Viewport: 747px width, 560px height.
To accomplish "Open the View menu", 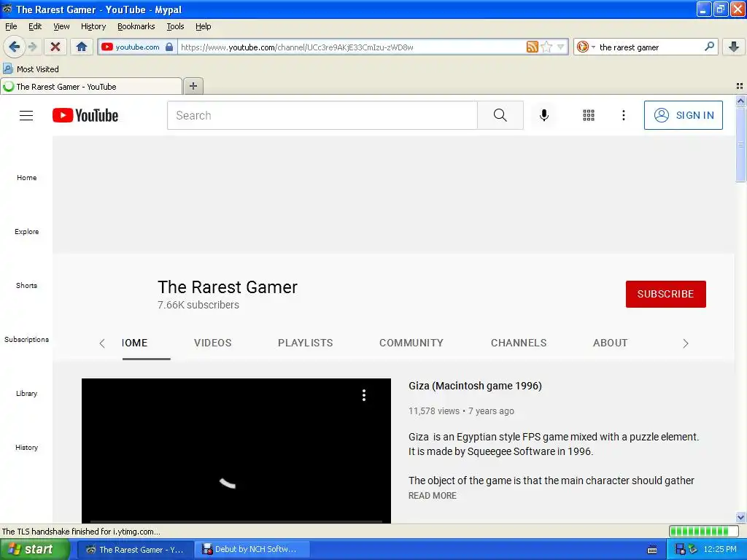I will pyautogui.click(x=61, y=26).
